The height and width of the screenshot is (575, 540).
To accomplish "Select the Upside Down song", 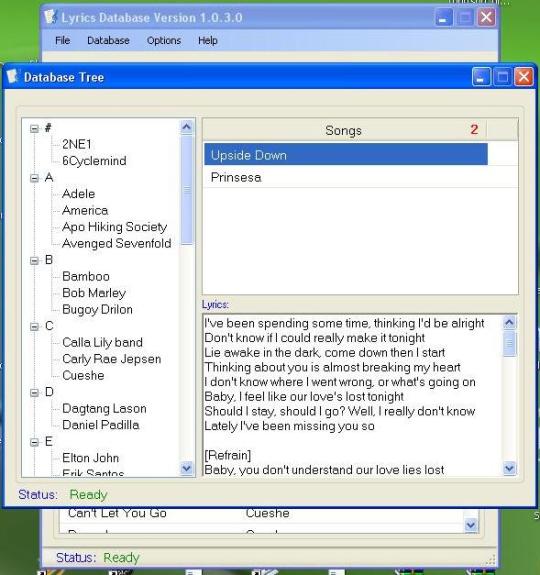I will point(346,155).
